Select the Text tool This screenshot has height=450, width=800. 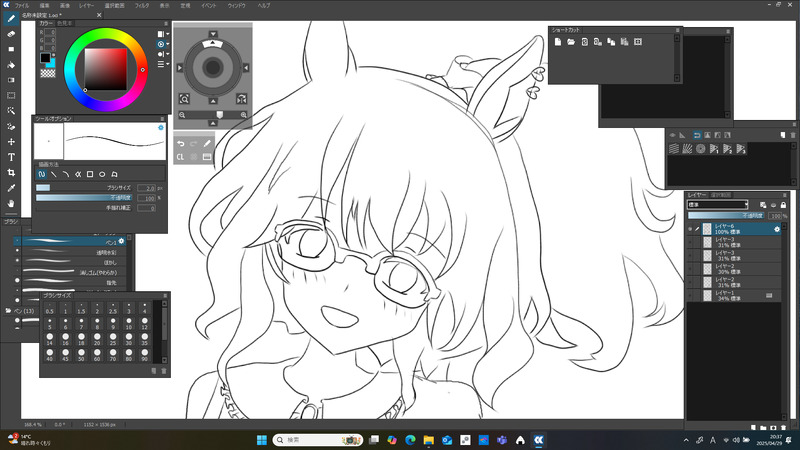pos(11,157)
